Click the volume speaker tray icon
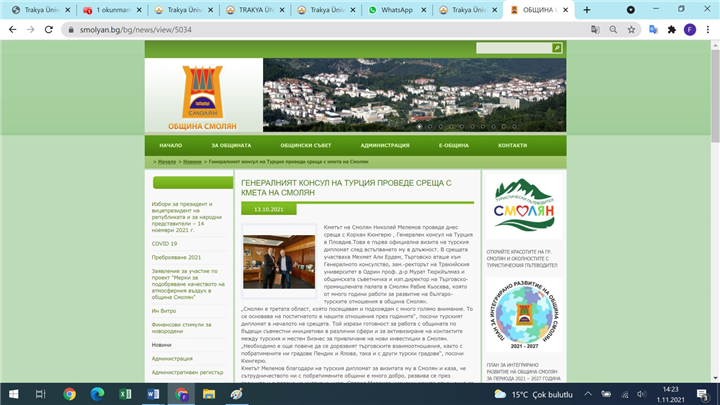 tap(641, 394)
